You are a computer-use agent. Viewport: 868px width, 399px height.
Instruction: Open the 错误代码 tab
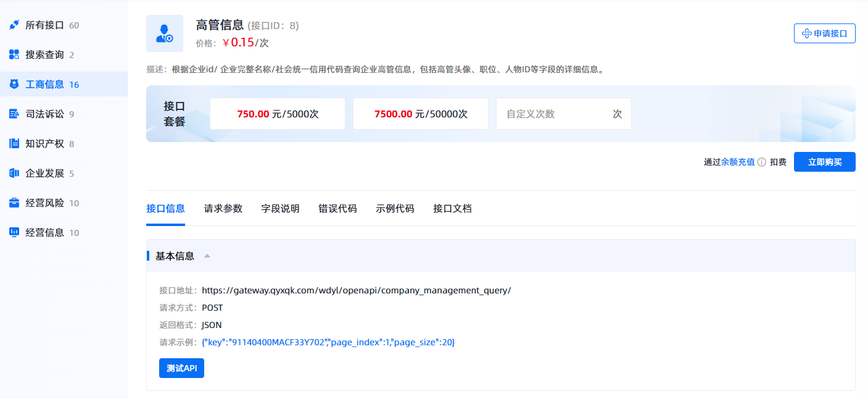pos(338,209)
